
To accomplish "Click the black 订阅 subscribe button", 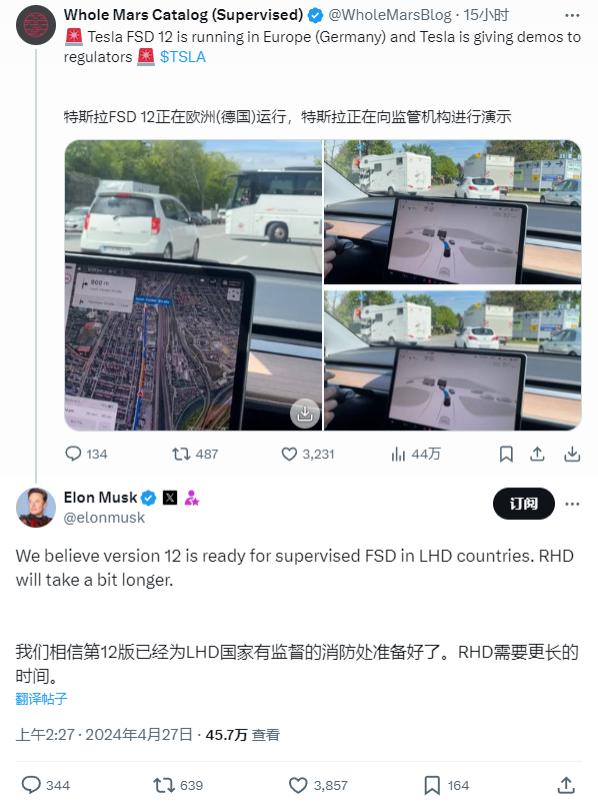I will pos(523,504).
